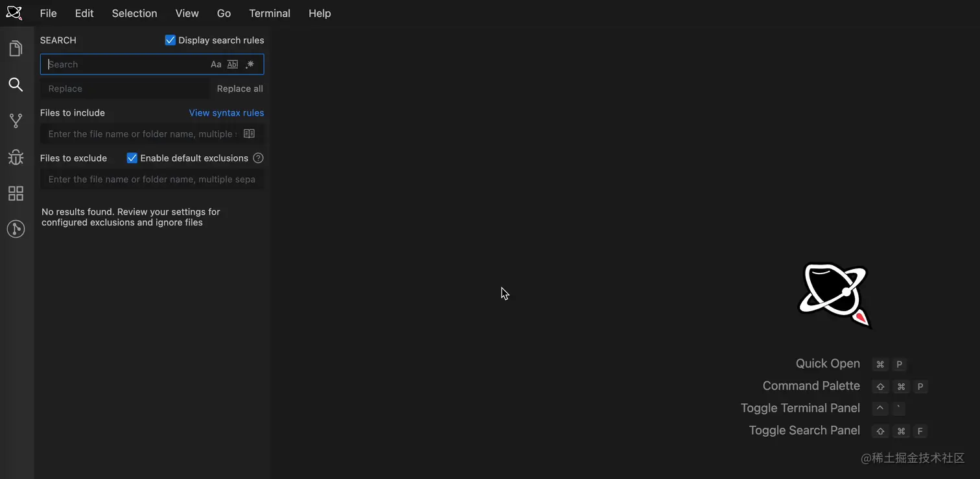Viewport: 980px width, 479px height.
Task: Open View syntax rules
Action: point(226,112)
